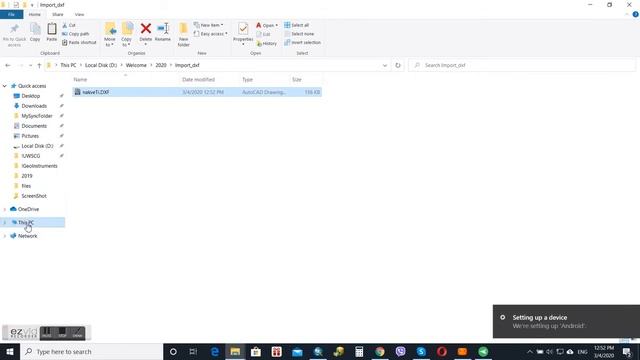Open the ribbon Help icon
Screen dimensions: 640x360
pos(636,14)
